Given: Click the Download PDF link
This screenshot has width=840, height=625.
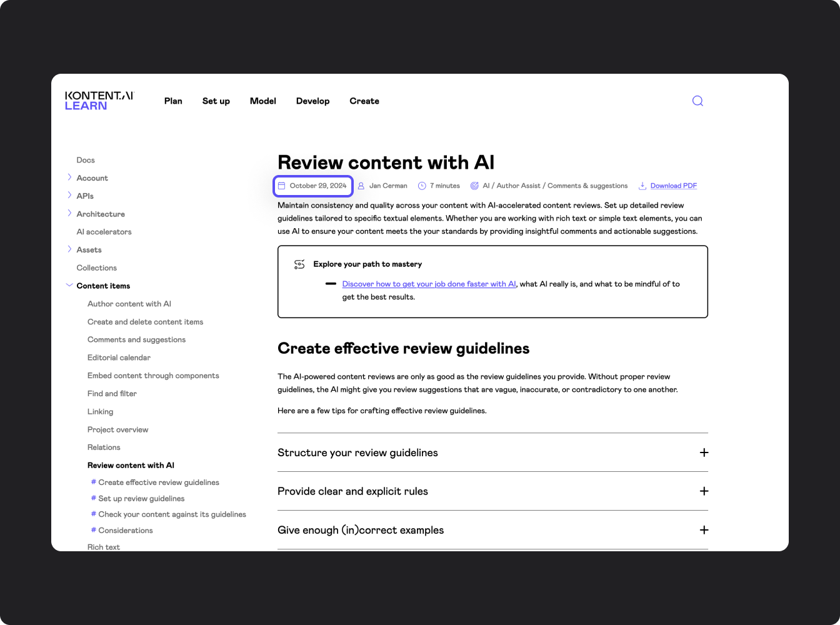Looking at the screenshot, I should pos(673,186).
